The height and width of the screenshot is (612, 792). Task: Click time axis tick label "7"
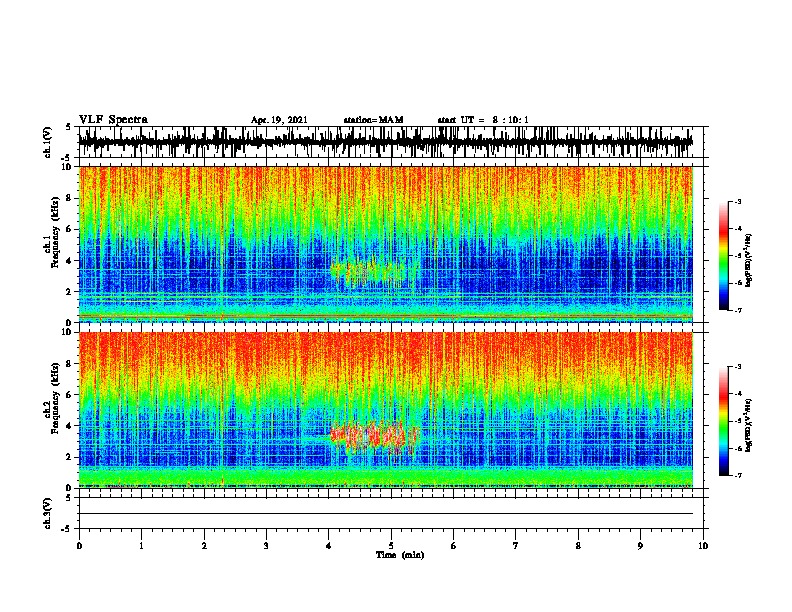point(516,546)
